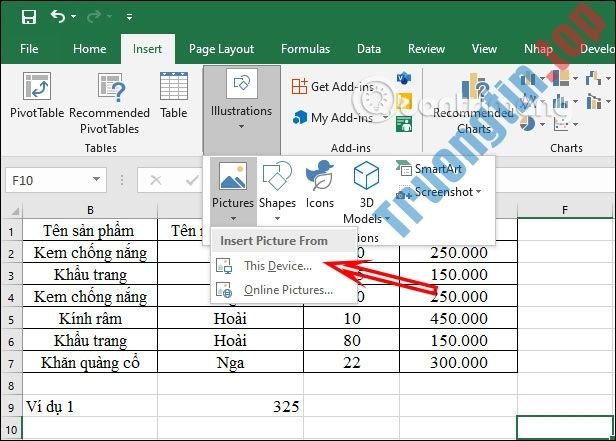Open Customize Quick Access Toolbar menu
This screenshot has height=441, width=616.
click(129, 17)
